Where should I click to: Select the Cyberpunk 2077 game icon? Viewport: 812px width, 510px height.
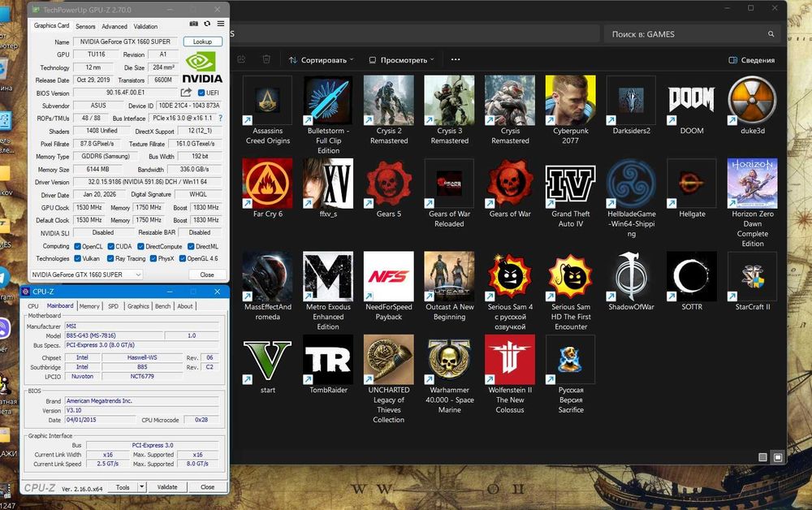570,101
